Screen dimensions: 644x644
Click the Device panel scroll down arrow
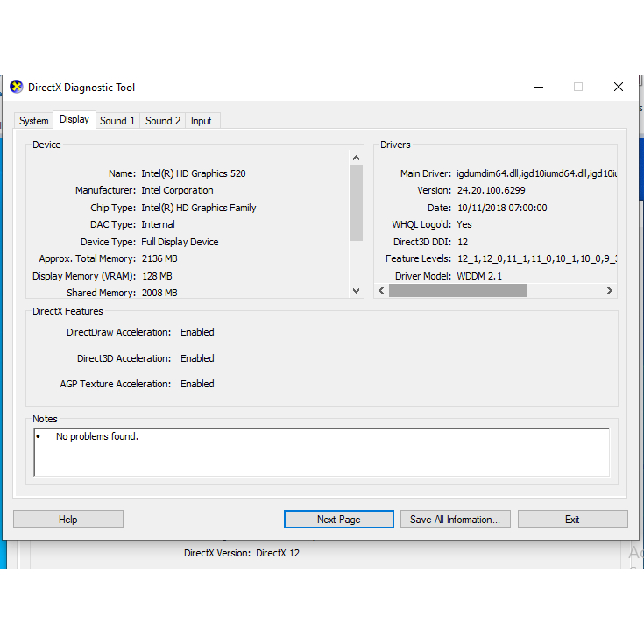coord(356,291)
